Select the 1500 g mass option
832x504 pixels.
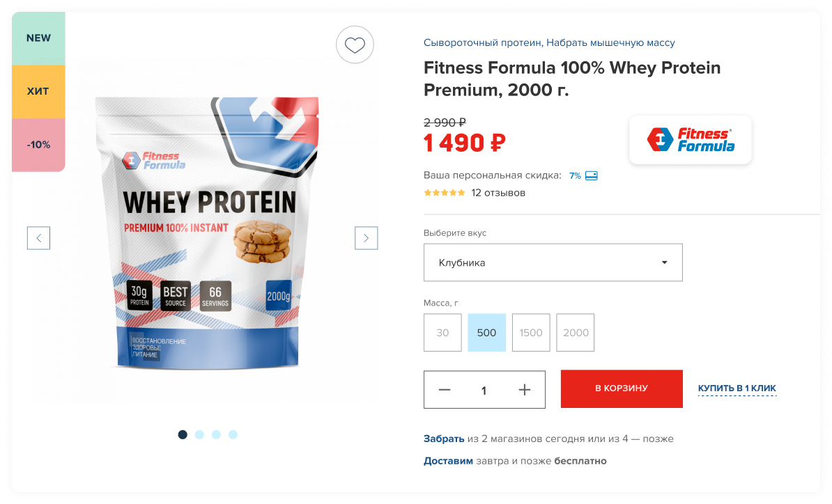(x=530, y=333)
